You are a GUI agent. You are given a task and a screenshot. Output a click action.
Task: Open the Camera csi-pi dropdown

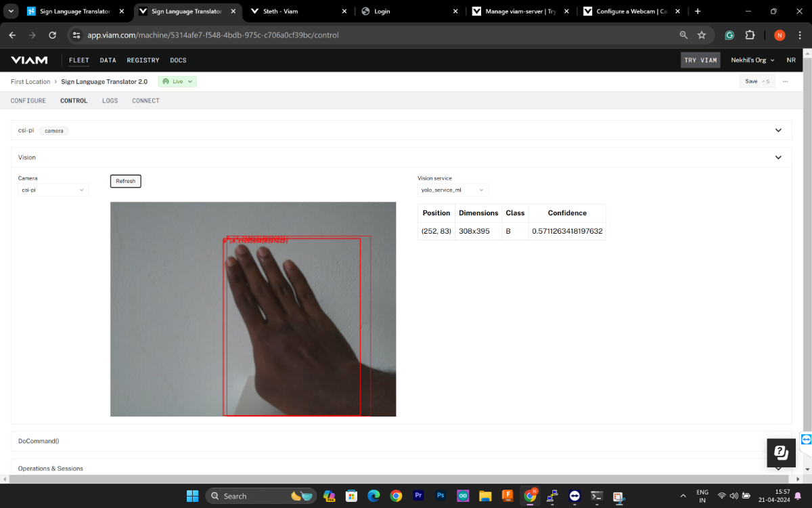pyautogui.click(x=53, y=190)
